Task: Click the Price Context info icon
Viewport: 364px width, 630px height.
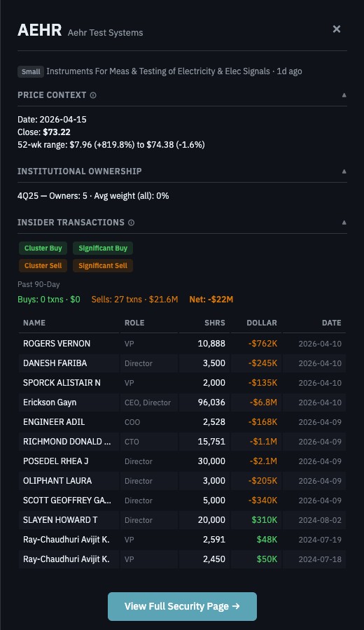Action: click(93, 95)
